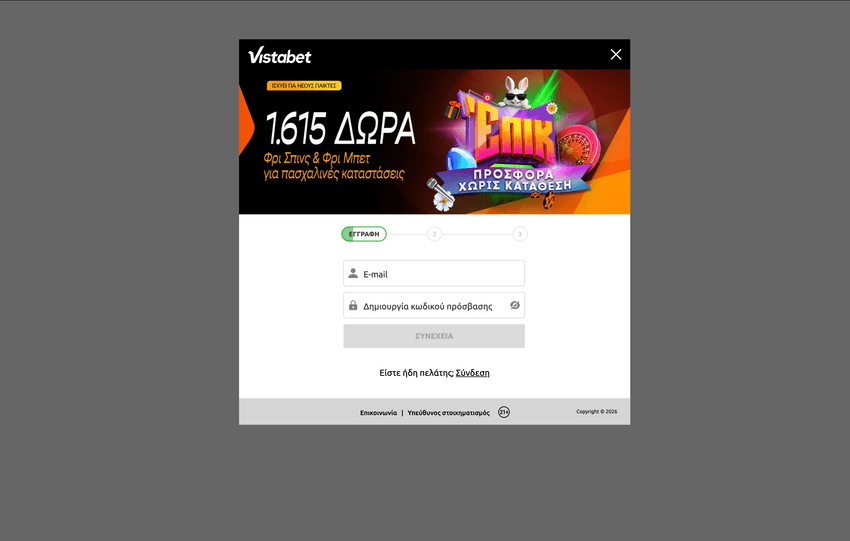This screenshot has height=541, width=850.
Task: Click the Vistabet logo
Action: [x=280, y=56]
